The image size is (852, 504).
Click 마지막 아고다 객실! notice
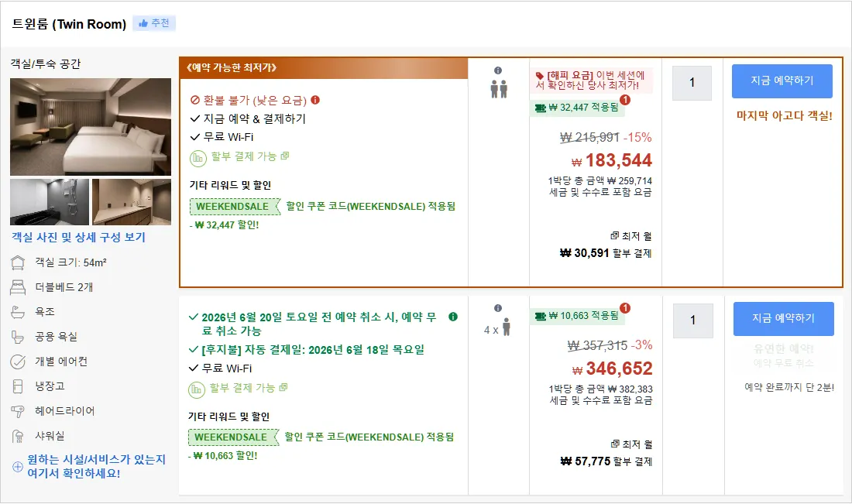[784, 115]
